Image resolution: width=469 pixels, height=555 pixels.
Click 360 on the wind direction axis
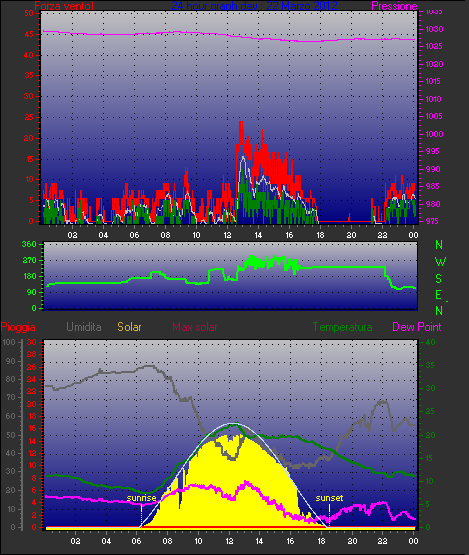click(x=29, y=244)
